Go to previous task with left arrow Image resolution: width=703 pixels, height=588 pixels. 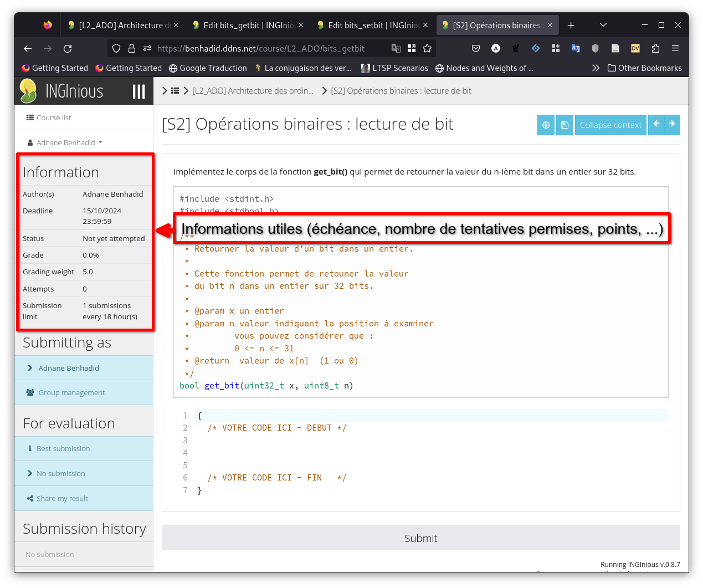point(656,125)
